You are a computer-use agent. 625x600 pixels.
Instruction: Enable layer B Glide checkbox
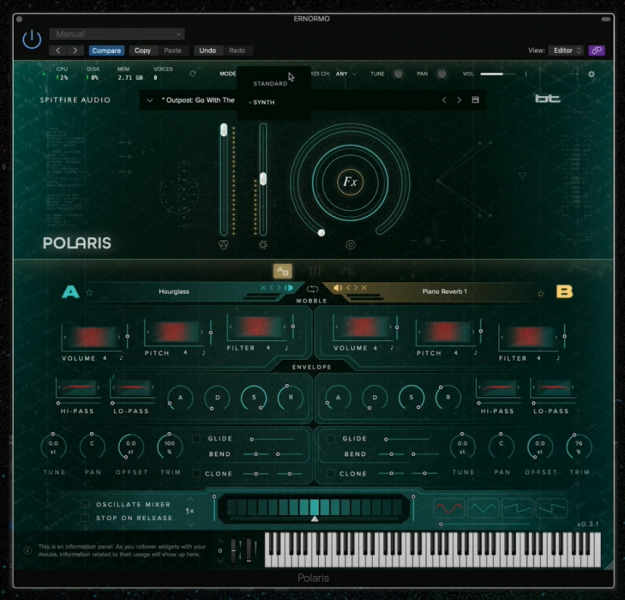330,439
